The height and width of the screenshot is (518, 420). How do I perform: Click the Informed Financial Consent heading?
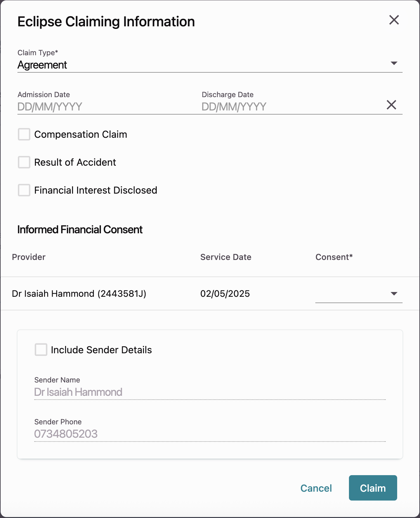tap(80, 229)
